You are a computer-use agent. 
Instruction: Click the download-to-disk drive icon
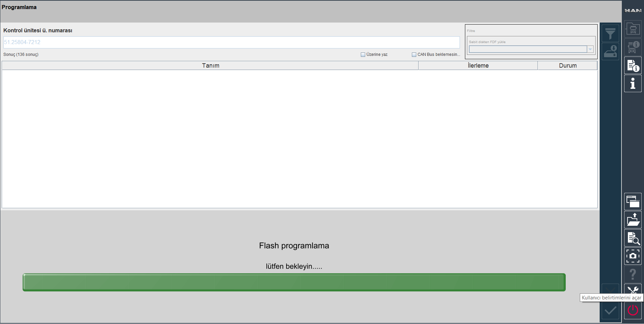(x=610, y=51)
